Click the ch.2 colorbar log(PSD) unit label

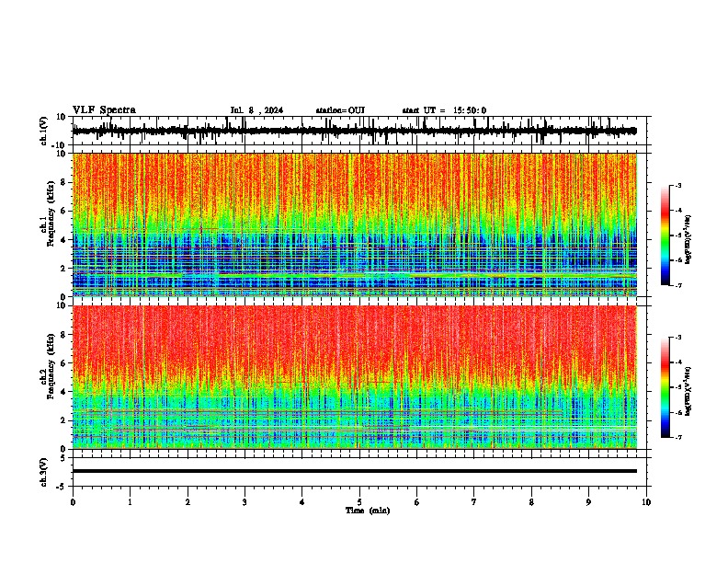688,392
